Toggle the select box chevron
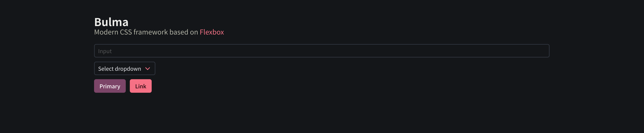 (x=147, y=69)
